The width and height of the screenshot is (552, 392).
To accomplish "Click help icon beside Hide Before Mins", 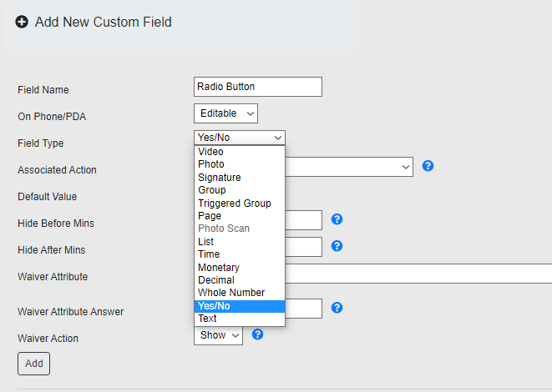I will tap(337, 219).
